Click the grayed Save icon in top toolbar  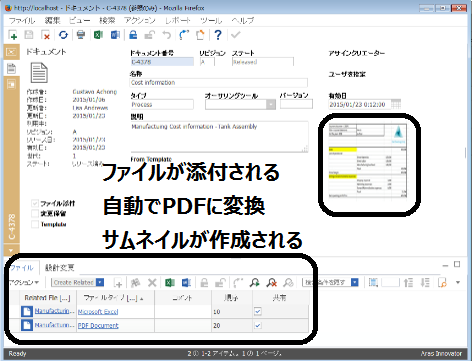[29, 35]
